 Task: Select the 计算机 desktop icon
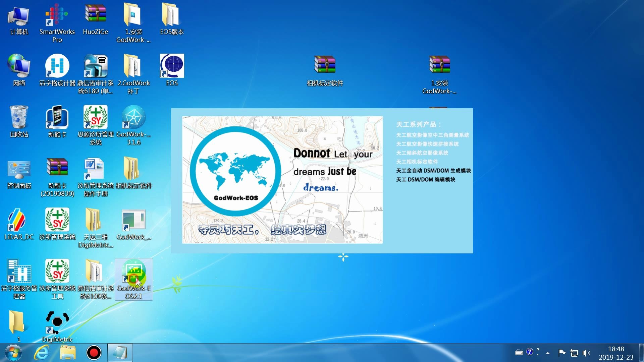coord(19,20)
